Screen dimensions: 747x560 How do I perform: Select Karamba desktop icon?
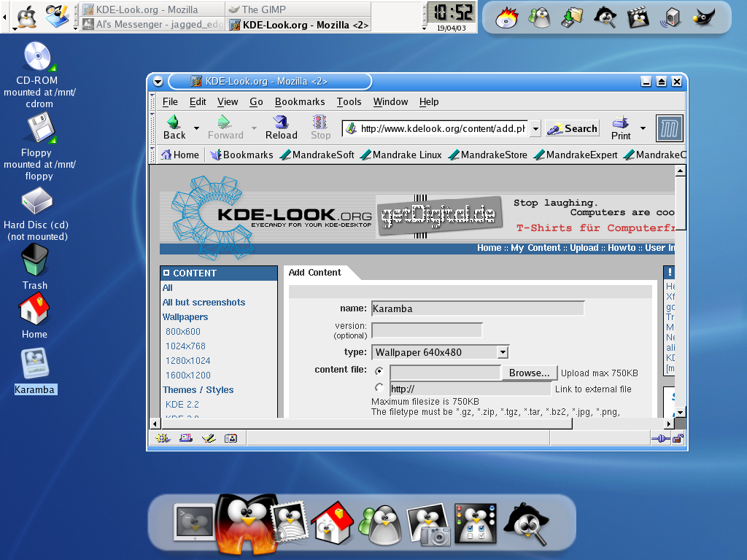pyautogui.click(x=34, y=363)
